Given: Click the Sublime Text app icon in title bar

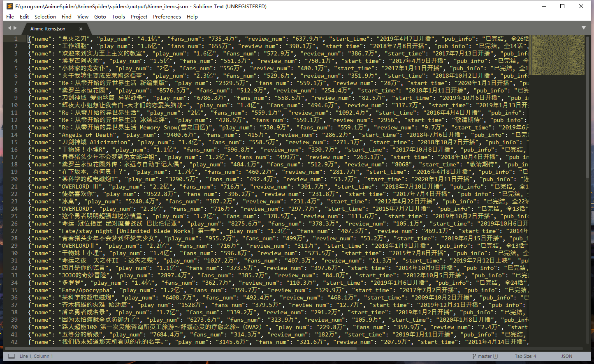Looking at the screenshot, I should [9, 6].
